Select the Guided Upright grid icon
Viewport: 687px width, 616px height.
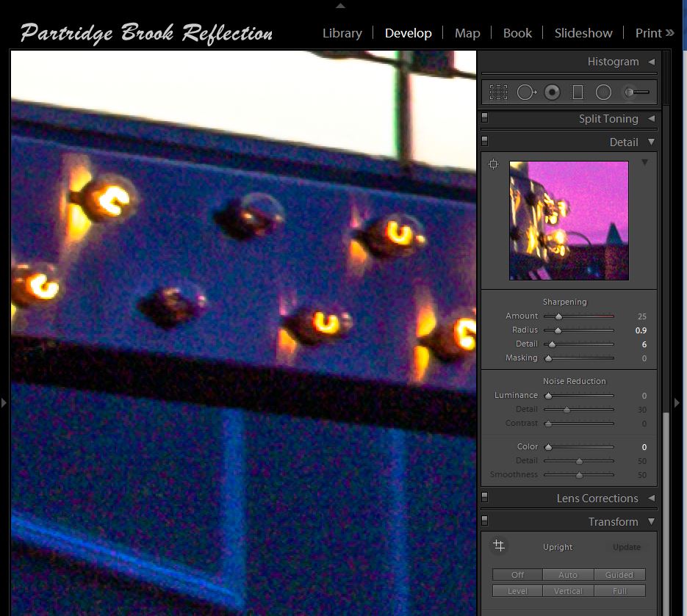(498, 546)
